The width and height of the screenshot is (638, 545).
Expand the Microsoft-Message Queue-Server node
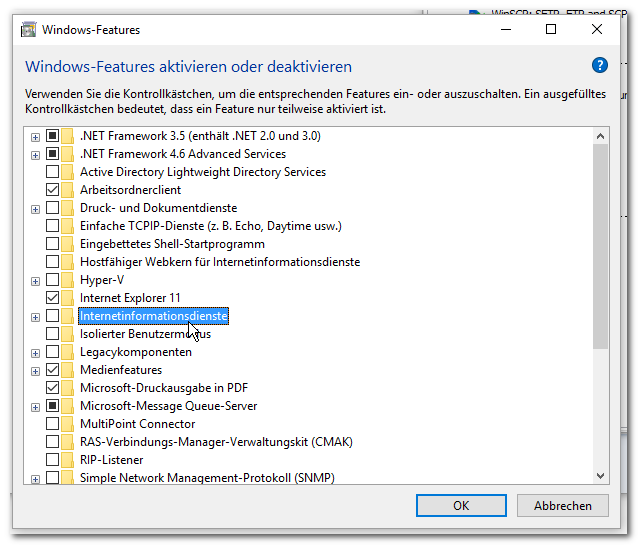click(x=35, y=407)
